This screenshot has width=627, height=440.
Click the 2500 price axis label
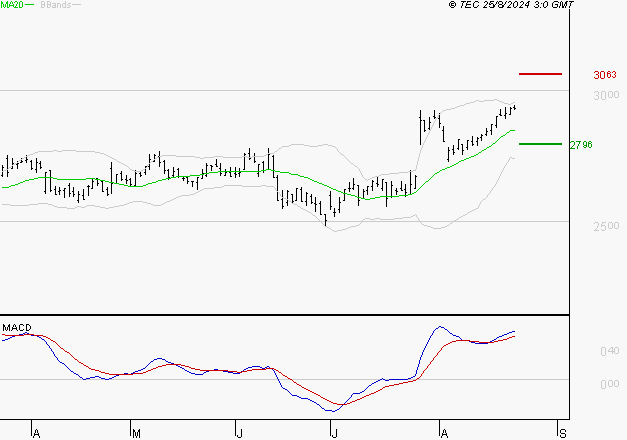(x=606, y=226)
